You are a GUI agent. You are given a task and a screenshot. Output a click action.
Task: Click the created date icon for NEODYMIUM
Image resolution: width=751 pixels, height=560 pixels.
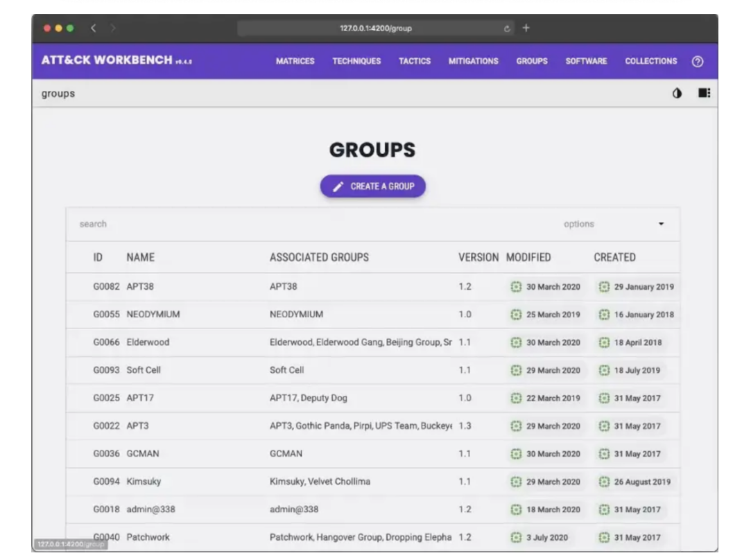(604, 315)
